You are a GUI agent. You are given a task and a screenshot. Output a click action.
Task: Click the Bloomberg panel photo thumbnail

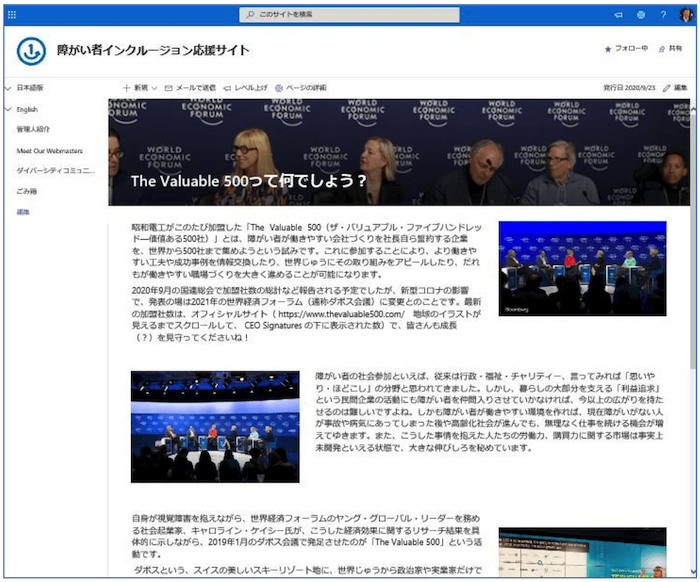[x=583, y=269]
